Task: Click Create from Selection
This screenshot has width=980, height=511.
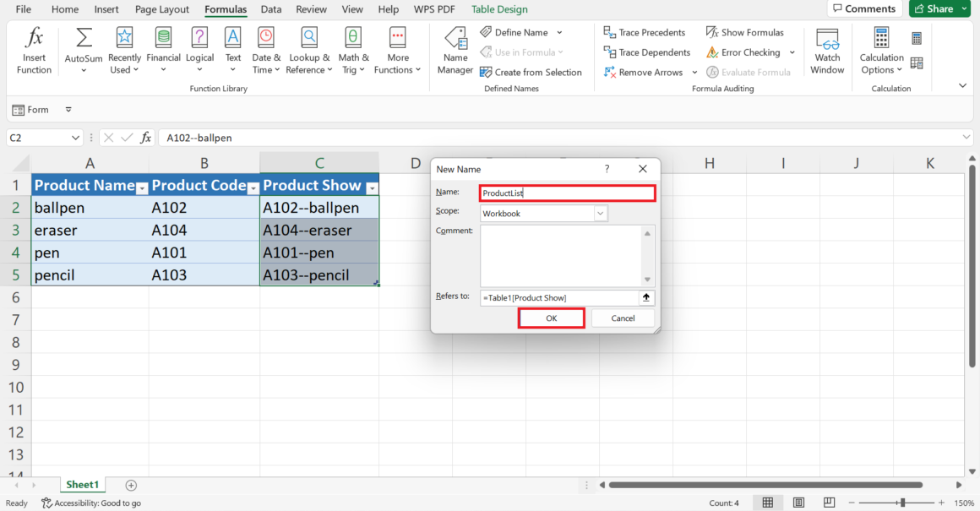Action: [x=531, y=72]
